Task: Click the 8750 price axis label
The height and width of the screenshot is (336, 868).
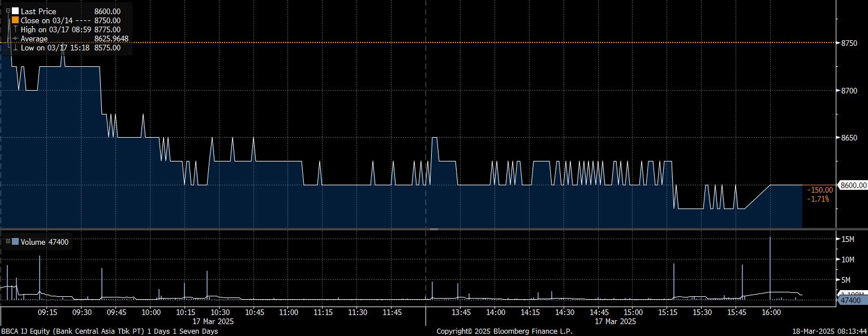Action: click(850, 43)
